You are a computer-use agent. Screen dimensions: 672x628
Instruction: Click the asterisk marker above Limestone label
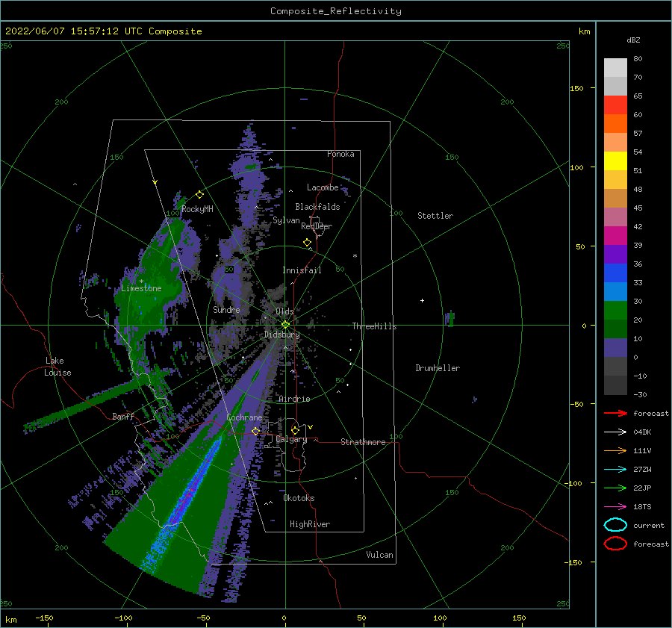(141, 282)
